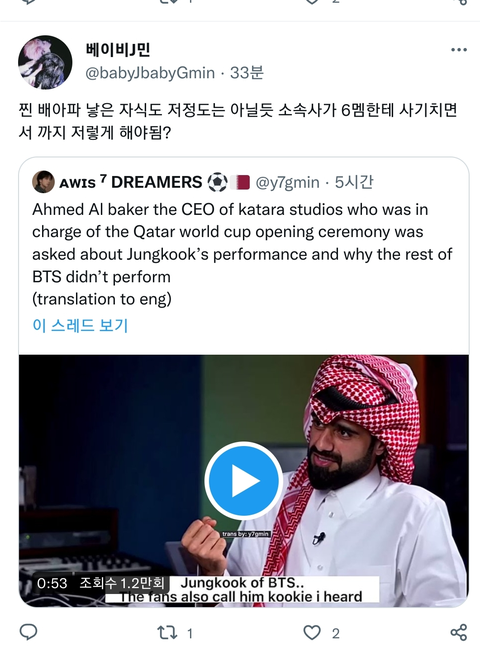Play the embedded video
The height and width of the screenshot is (651, 480).
click(244, 481)
